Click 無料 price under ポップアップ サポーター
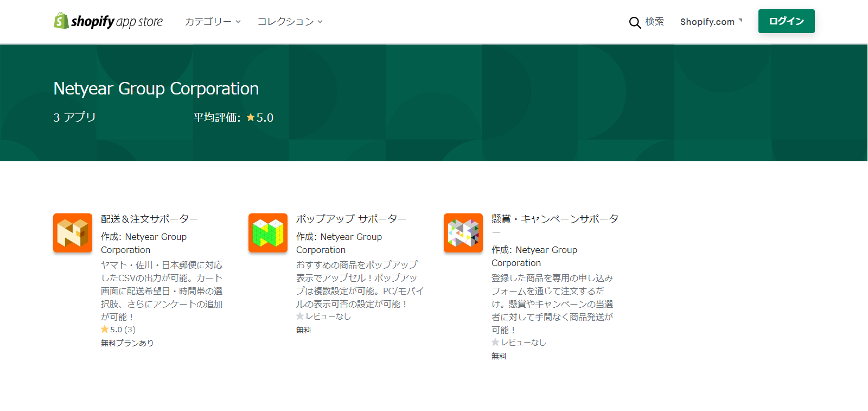Image resolution: width=868 pixels, height=411 pixels. click(304, 330)
